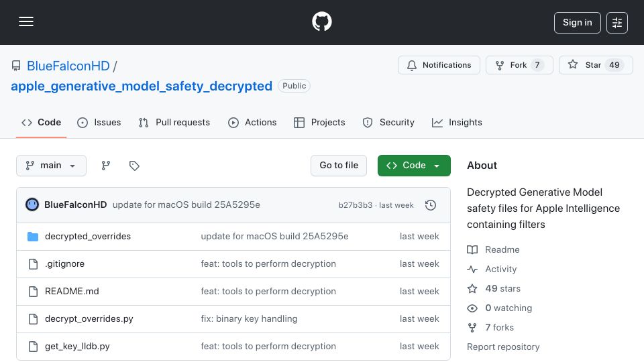Open the 0 watching link

[x=508, y=308]
